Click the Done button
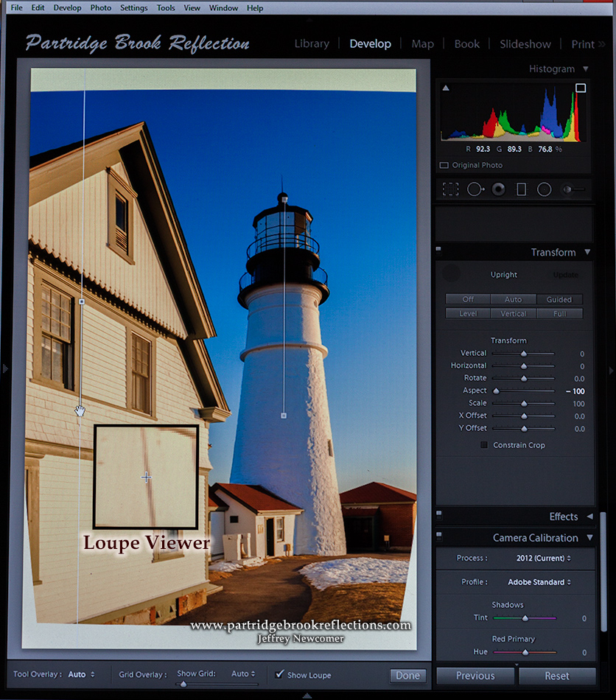Viewport: 616px width, 700px height. (x=407, y=675)
